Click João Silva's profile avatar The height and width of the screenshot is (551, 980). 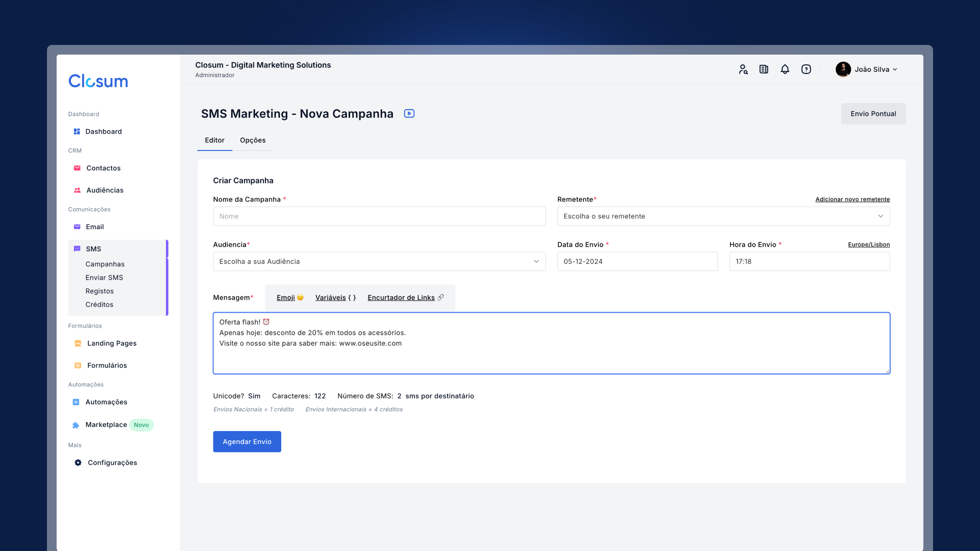click(843, 69)
